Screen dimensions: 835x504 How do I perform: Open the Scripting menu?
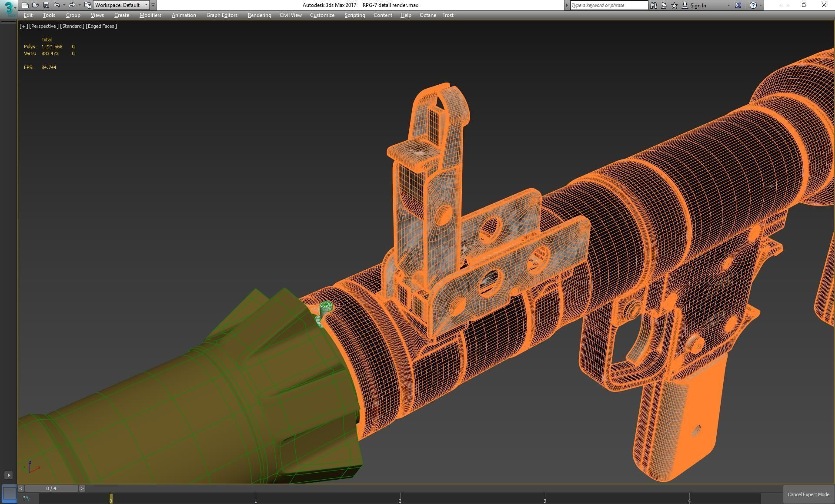click(x=355, y=15)
